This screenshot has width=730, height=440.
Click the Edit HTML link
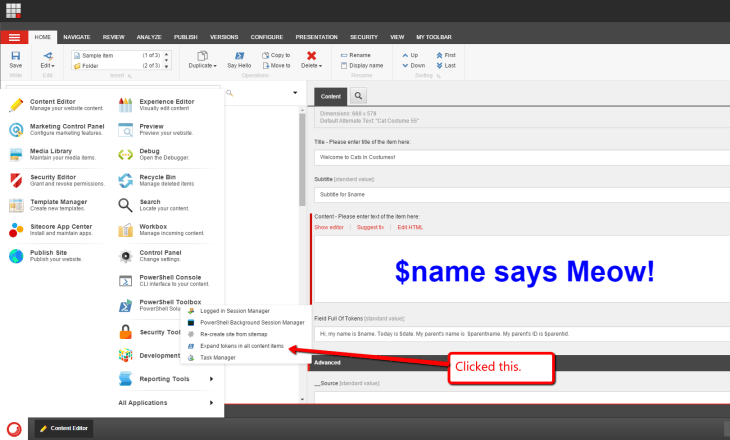click(x=410, y=227)
